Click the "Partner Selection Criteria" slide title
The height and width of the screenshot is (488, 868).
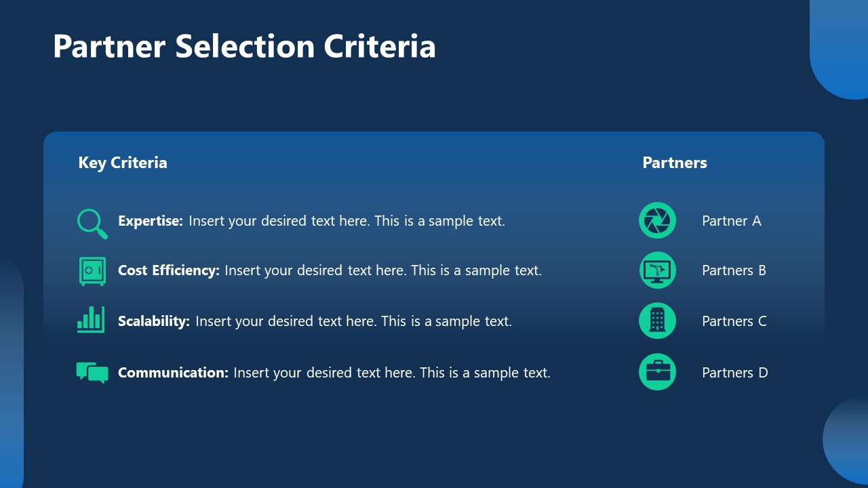pyautogui.click(x=244, y=46)
